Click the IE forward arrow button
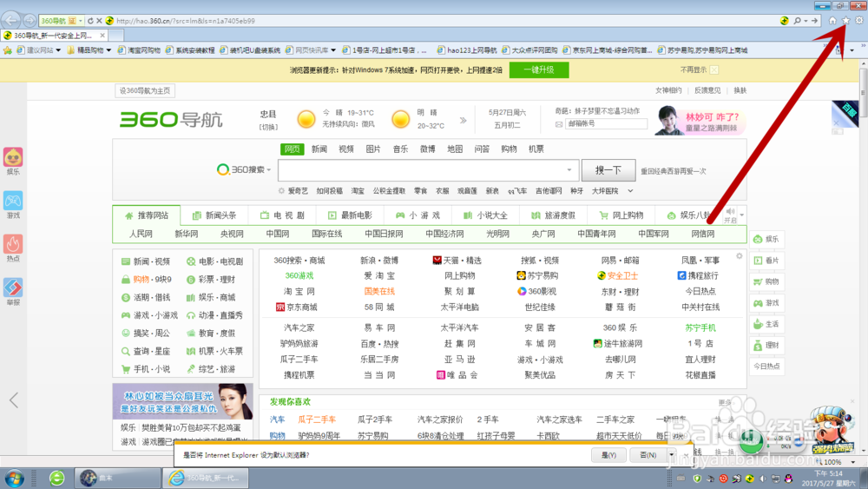The height and width of the screenshot is (489, 868). click(x=30, y=21)
